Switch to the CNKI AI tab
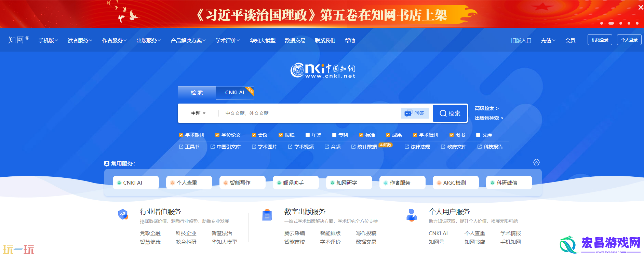 coord(234,93)
